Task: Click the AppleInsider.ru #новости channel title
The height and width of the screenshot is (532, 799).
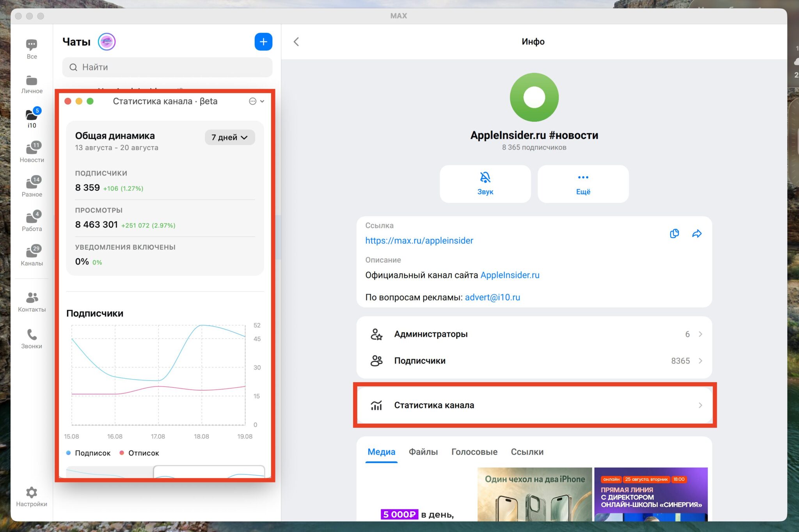Action: [534, 135]
